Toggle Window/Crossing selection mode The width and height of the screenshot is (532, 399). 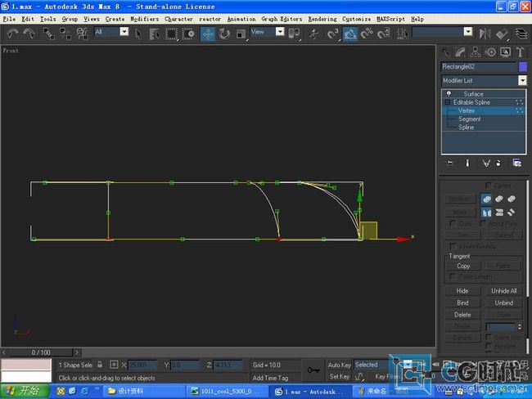[188, 34]
